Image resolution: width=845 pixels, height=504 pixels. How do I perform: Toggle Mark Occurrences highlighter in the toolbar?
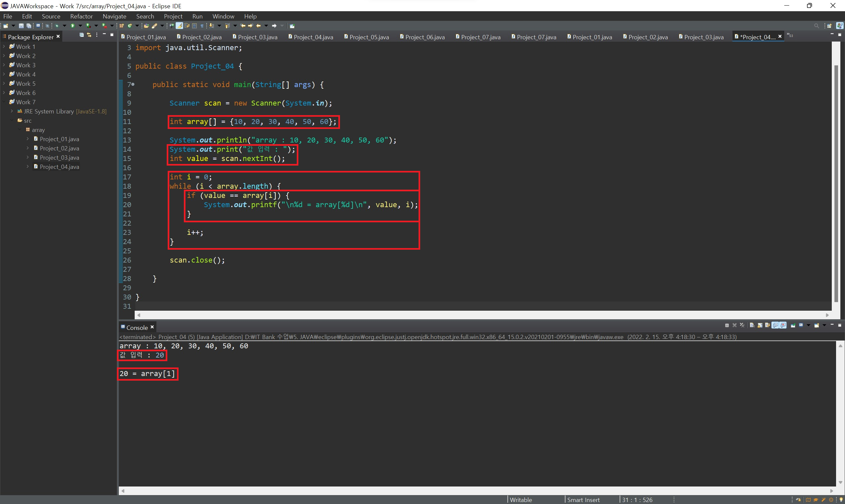coord(179,26)
